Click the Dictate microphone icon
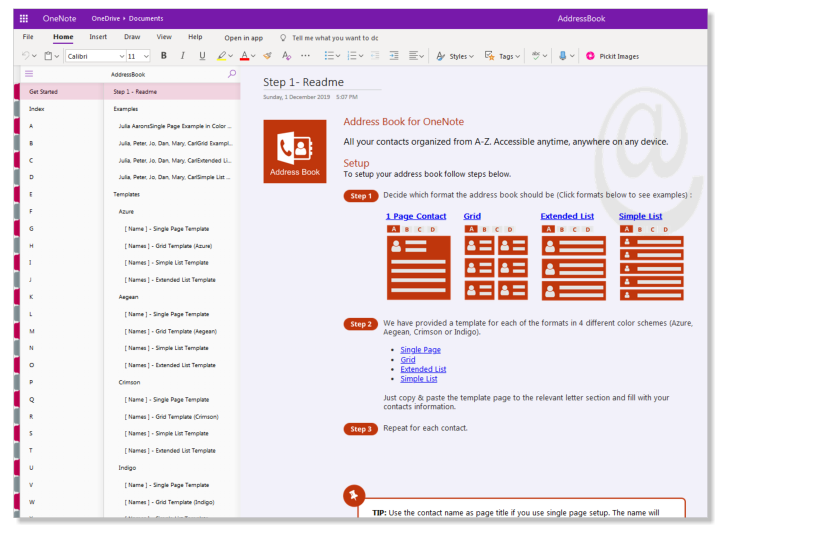Screen dimensions: 820x560 point(562,55)
